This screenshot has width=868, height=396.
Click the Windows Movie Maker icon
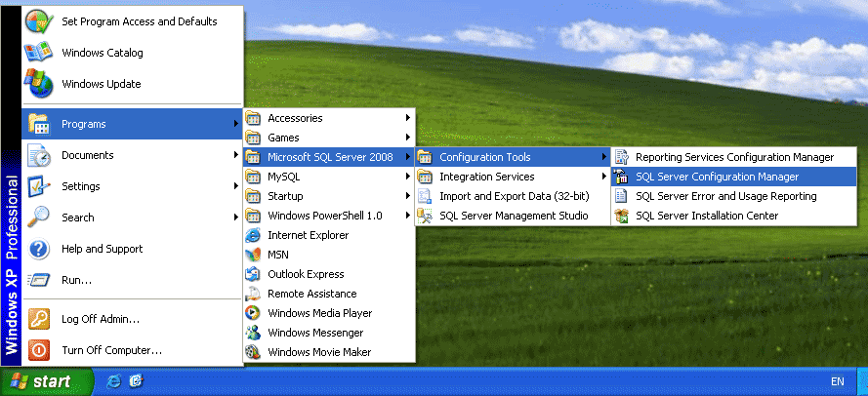click(x=253, y=352)
